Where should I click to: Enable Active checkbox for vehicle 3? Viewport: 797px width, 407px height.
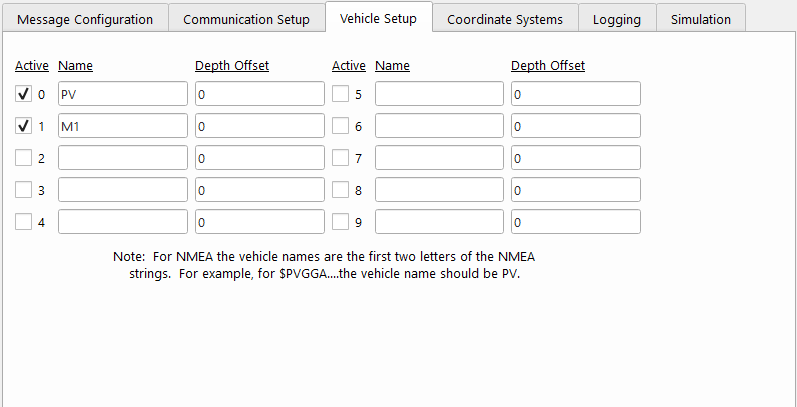point(24,190)
